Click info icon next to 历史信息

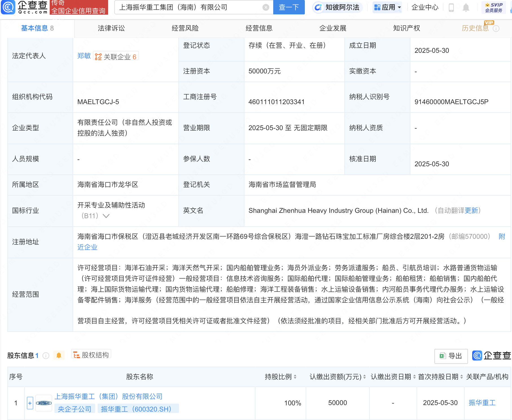496,29
